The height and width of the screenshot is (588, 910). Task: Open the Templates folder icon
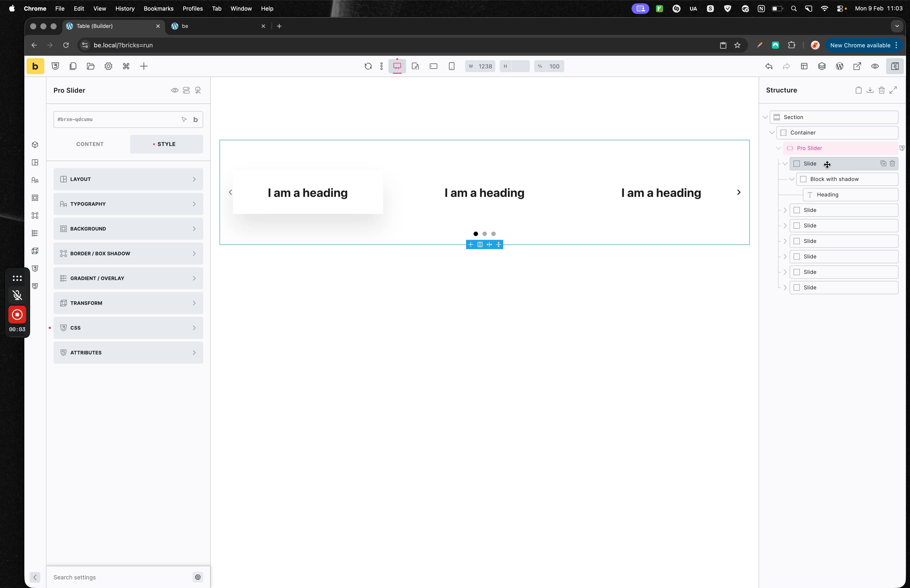pos(91,66)
